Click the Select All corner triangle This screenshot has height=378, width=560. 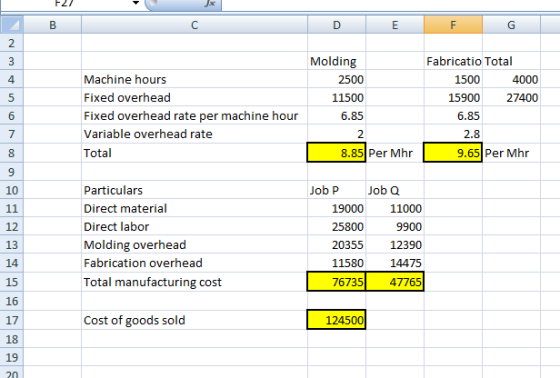point(12,25)
